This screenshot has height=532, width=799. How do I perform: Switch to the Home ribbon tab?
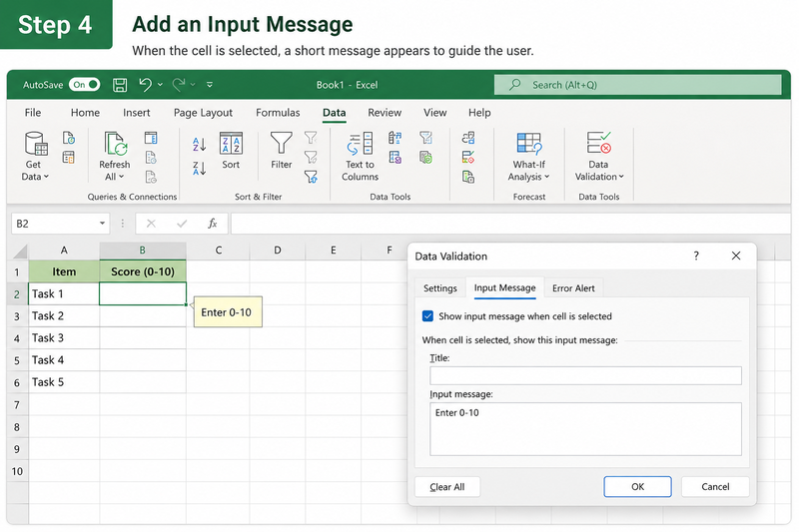coord(85,113)
